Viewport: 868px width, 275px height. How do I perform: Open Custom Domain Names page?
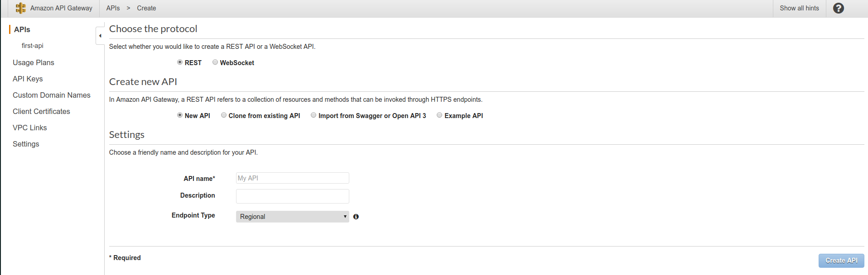(52, 95)
